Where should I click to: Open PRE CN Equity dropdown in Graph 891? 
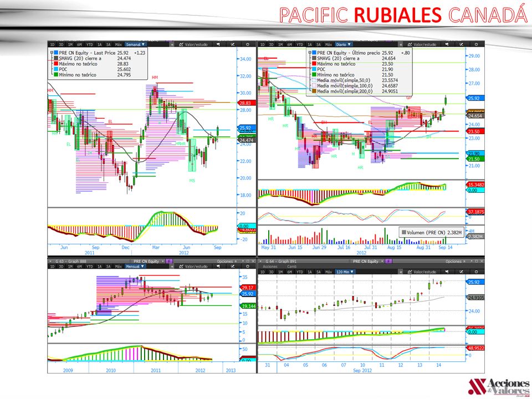point(368,261)
